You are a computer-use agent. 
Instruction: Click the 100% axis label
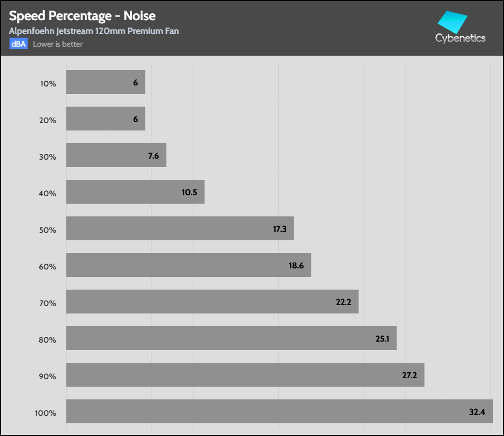(x=46, y=413)
